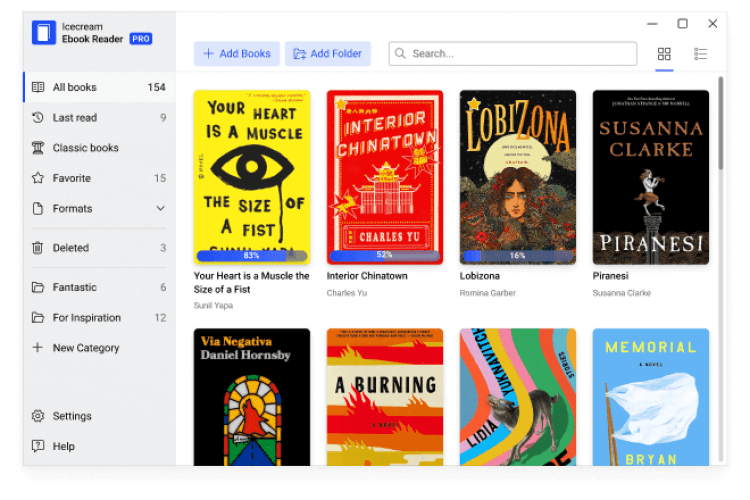Open the Piranesi book cover
Viewport: 750px width, 500px height.
(x=651, y=177)
